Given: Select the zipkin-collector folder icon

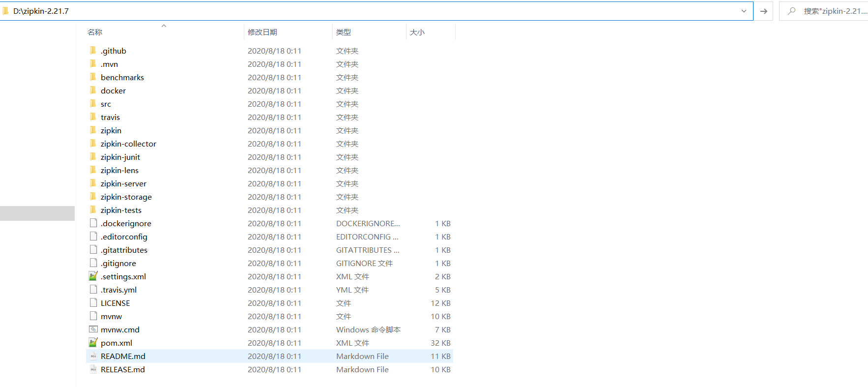Looking at the screenshot, I should pos(93,143).
